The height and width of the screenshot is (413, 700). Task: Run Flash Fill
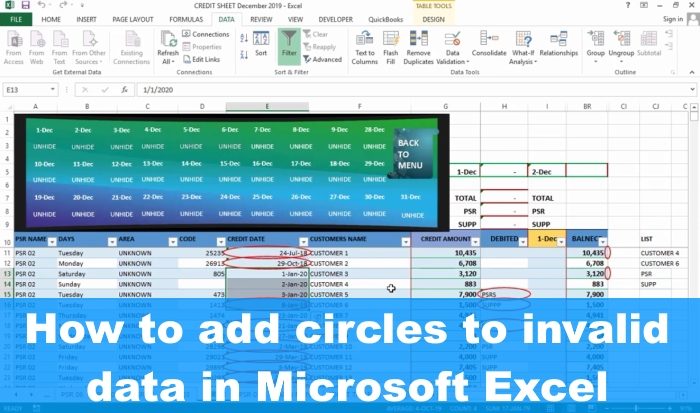click(x=391, y=48)
